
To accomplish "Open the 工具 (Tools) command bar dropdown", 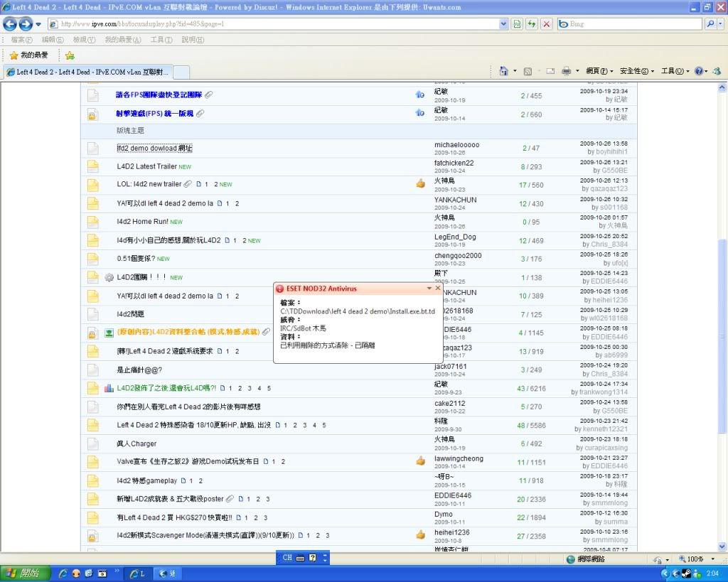I will [x=675, y=71].
